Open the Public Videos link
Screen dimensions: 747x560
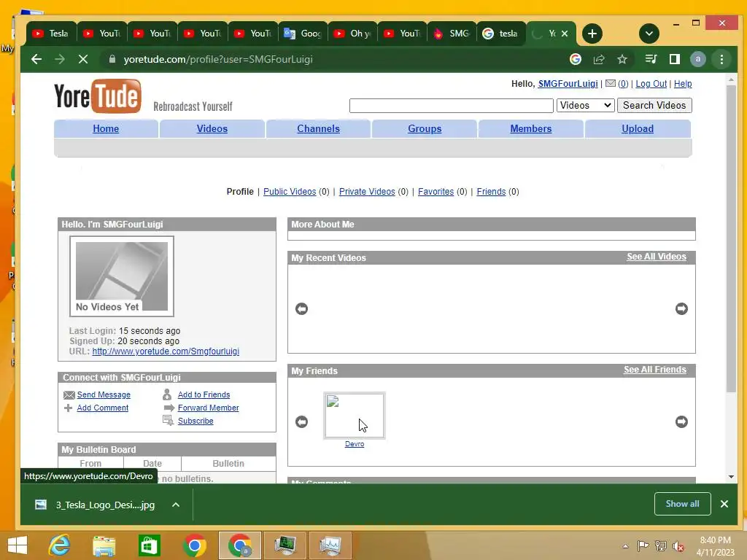click(290, 192)
